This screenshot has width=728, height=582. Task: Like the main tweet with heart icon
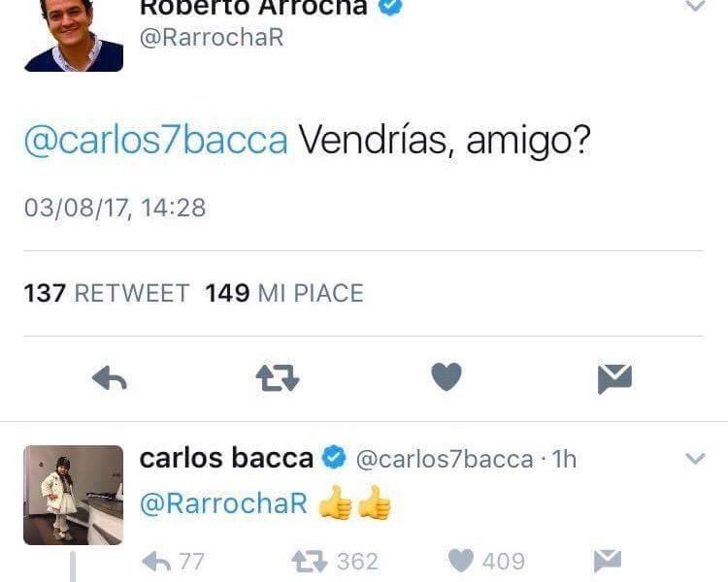tap(447, 376)
